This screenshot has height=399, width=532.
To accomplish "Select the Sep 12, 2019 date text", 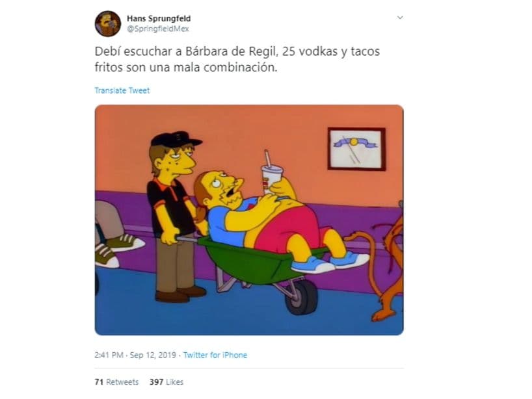I will pyautogui.click(x=153, y=355).
